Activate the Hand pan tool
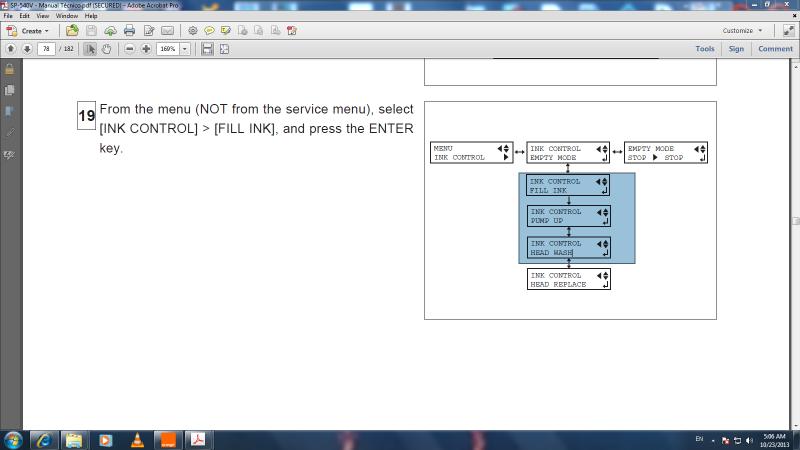This screenshot has width=800, height=450. click(106, 49)
